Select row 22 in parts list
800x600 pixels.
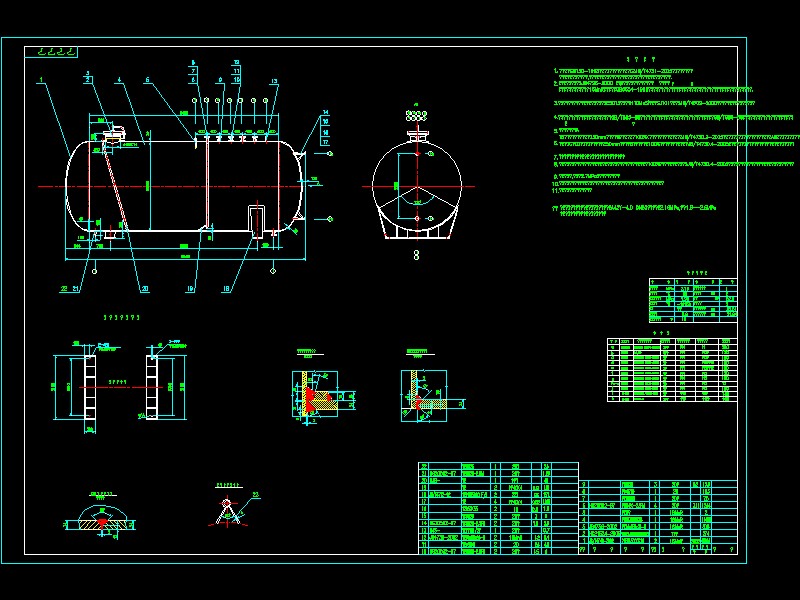click(x=498, y=466)
